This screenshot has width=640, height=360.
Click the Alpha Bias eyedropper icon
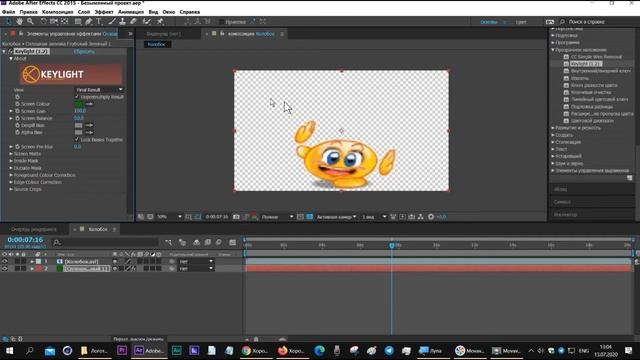[x=89, y=132]
